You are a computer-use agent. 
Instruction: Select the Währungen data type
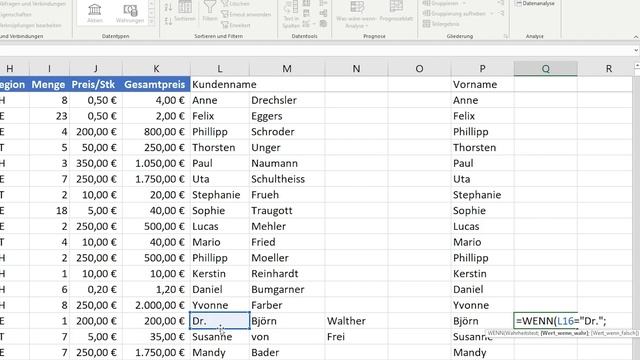coord(130,13)
